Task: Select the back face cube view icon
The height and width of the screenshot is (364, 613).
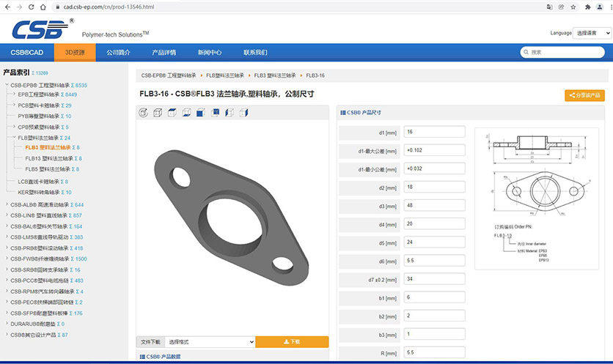Action: 216,113
